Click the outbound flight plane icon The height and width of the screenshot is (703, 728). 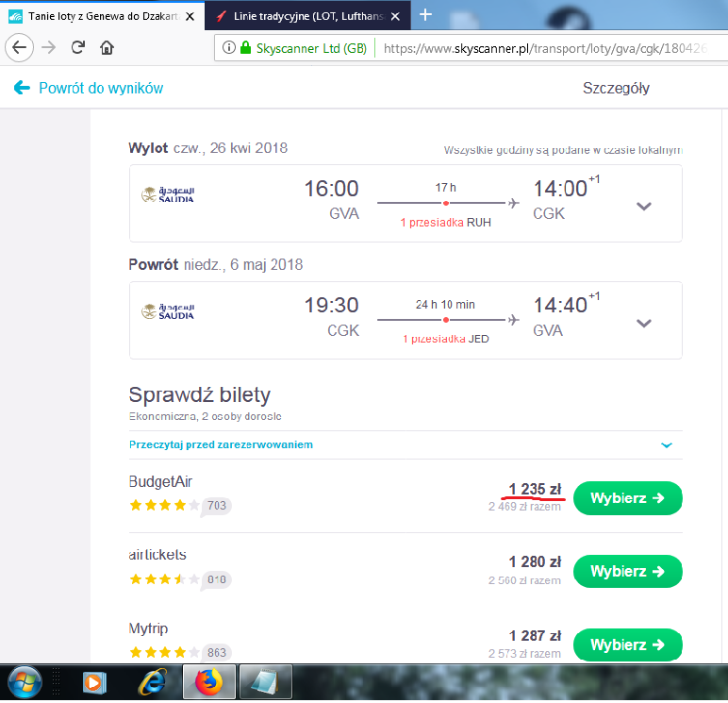coord(513,203)
